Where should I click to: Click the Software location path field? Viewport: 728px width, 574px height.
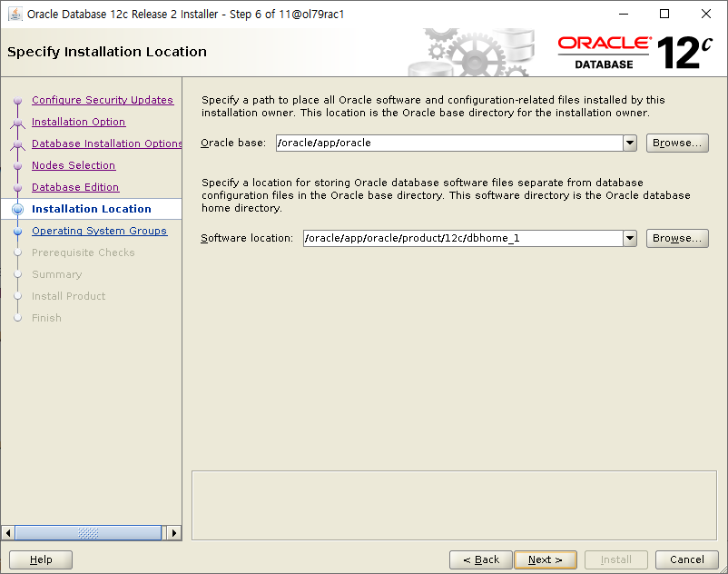463,238
